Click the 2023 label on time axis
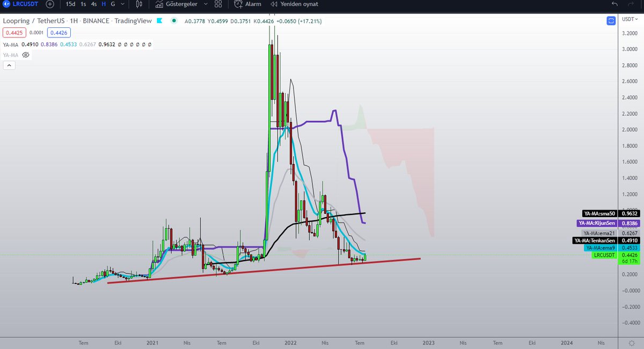644x349 pixels. pyautogui.click(x=428, y=342)
